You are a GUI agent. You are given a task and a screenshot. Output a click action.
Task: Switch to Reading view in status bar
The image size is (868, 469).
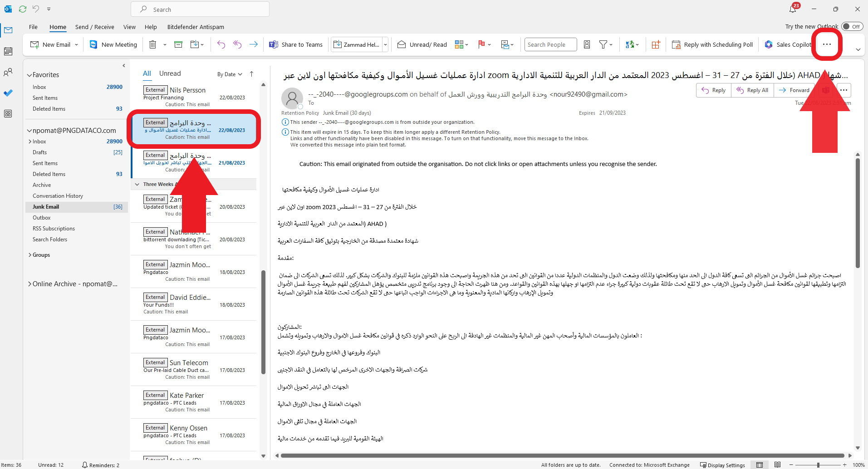pos(777,465)
